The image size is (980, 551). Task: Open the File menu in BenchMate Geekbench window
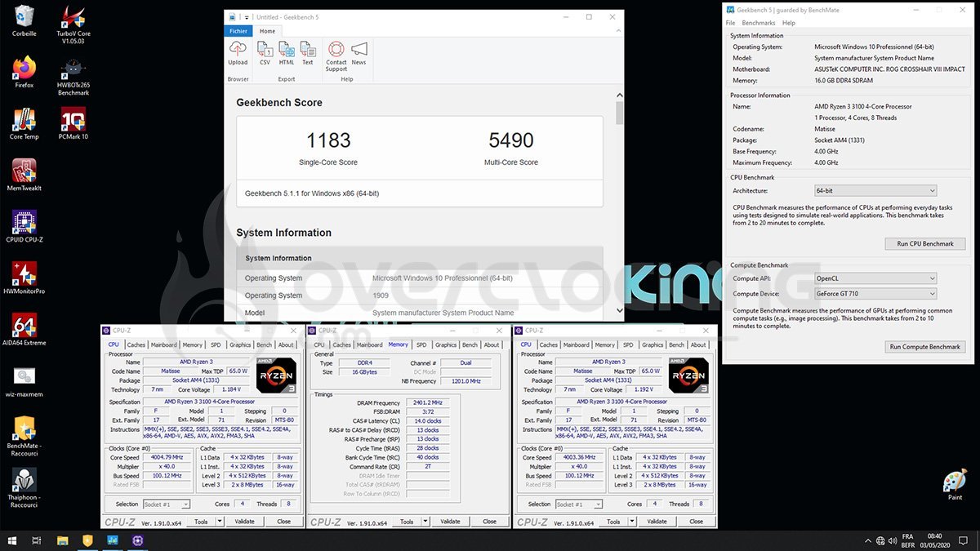point(731,23)
